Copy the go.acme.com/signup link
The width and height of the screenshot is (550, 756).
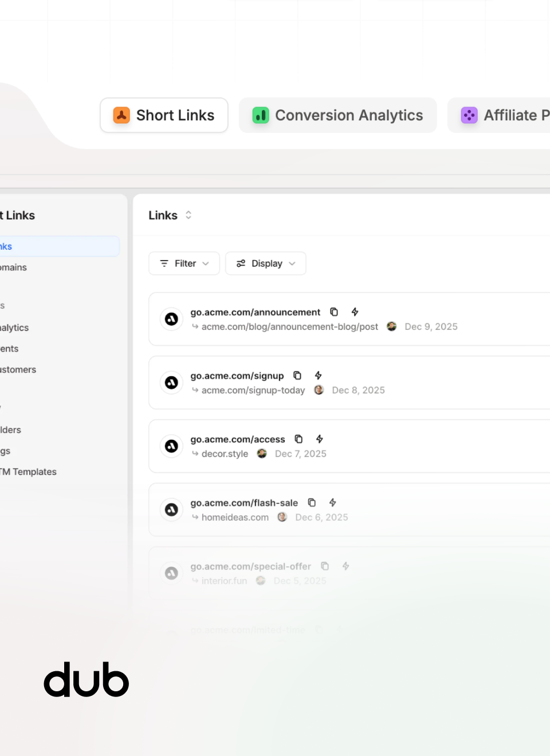pyautogui.click(x=297, y=376)
